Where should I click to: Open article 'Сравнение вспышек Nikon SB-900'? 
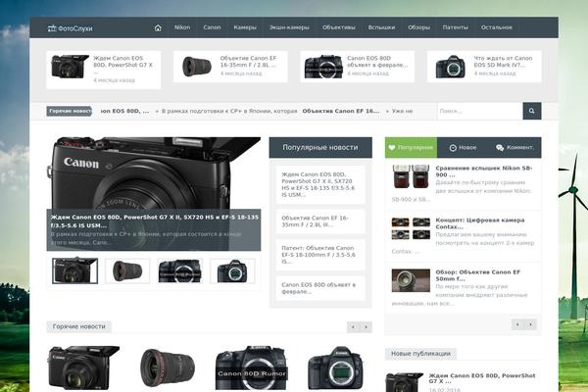(x=484, y=171)
